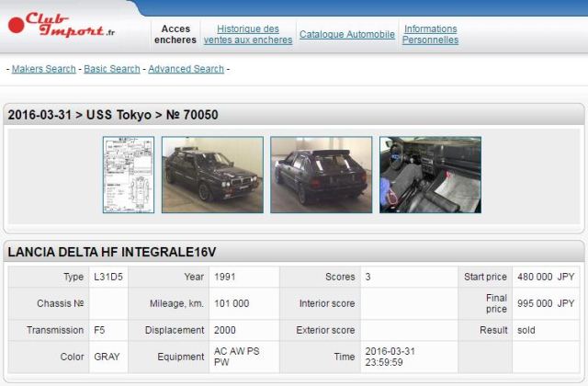Click the Lancia Delta HF Integrale16V title
The width and height of the screenshot is (588, 386).
(x=112, y=252)
